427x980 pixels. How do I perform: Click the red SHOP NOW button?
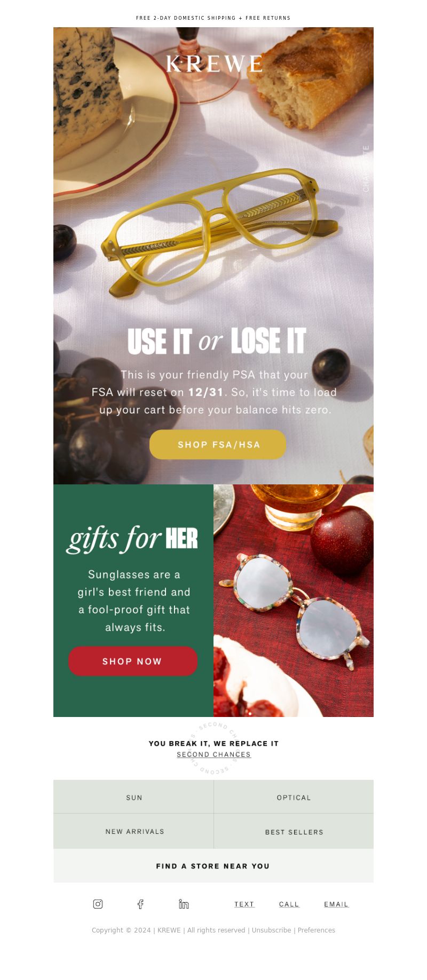point(133,661)
